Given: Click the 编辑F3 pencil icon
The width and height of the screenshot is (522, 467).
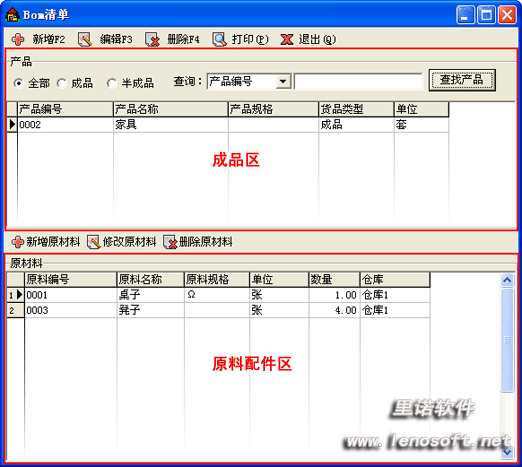Looking at the screenshot, I should 85,39.
